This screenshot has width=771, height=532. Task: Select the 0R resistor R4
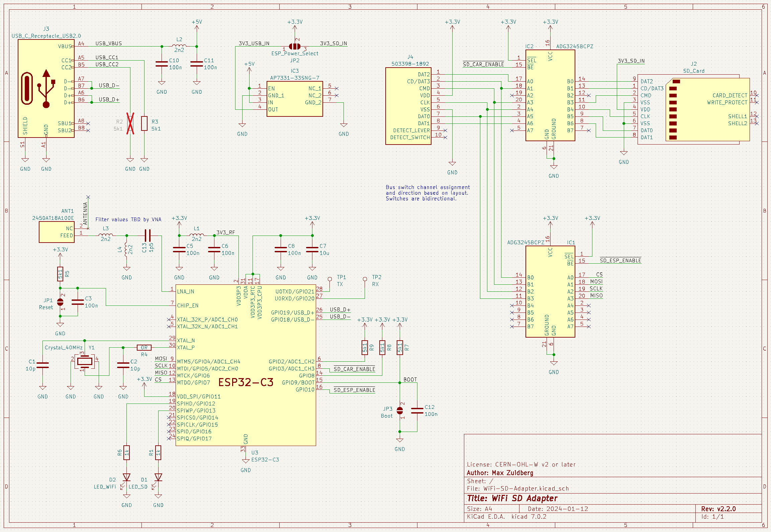(x=144, y=347)
